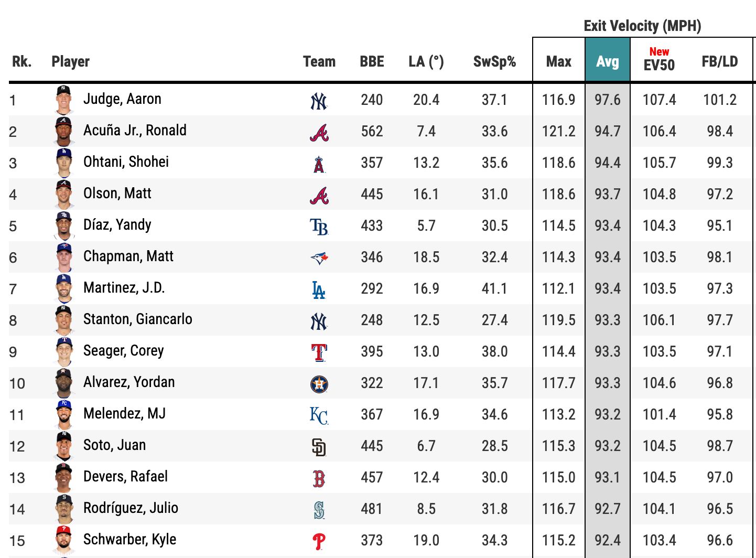
Task: Click the Royals logo beside MJ Melendez
Action: coord(319,416)
